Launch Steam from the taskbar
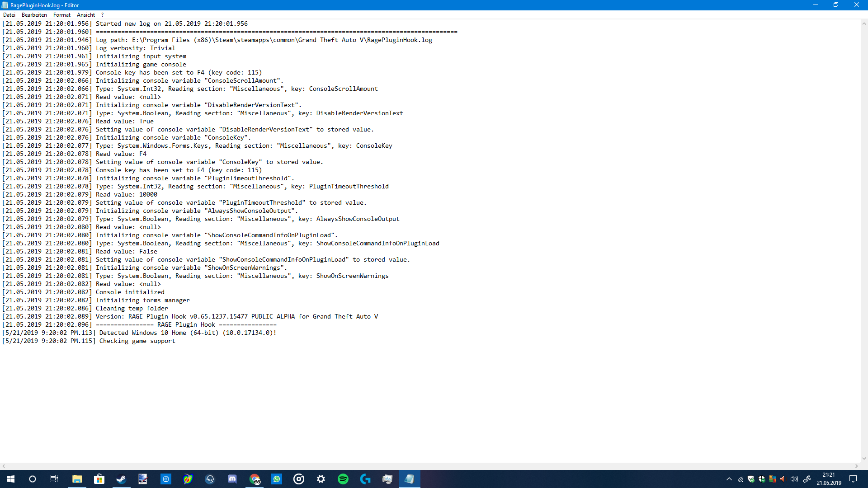 [x=121, y=479]
